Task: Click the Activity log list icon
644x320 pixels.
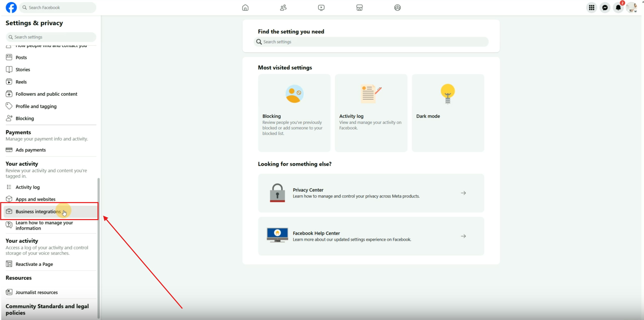Action: [x=9, y=187]
